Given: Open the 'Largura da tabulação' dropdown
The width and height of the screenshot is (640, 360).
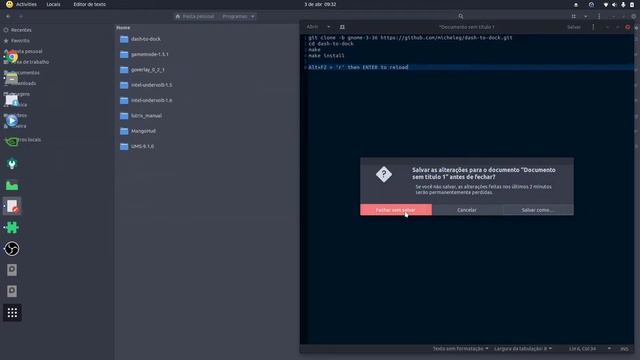Looking at the screenshot, I should pos(523,349).
